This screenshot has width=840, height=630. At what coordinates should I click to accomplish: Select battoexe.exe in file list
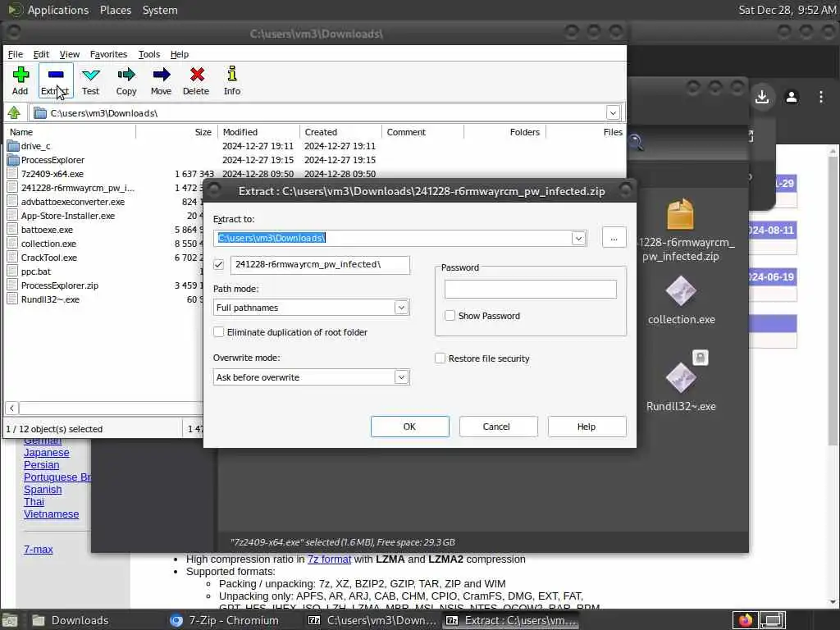pyautogui.click(x=47, y=230)
